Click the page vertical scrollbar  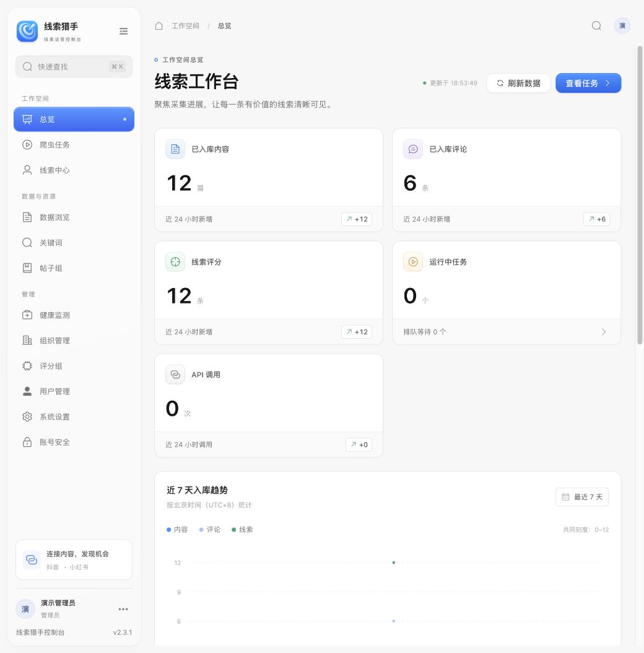pyautogui.click(x=640, y=195)
